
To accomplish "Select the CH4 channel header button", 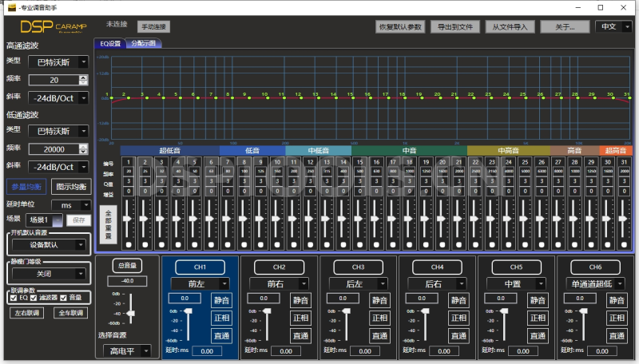I will (437, 267).
